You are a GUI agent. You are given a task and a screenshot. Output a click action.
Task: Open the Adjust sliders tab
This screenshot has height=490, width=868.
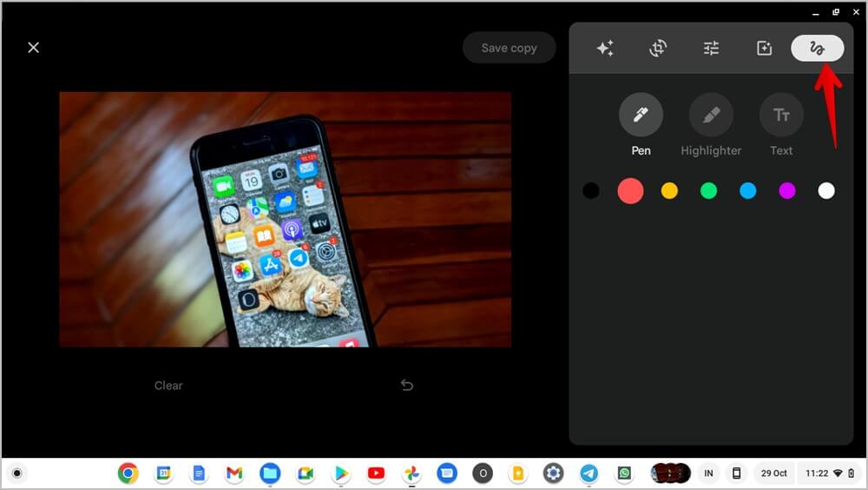coord(711,49)
